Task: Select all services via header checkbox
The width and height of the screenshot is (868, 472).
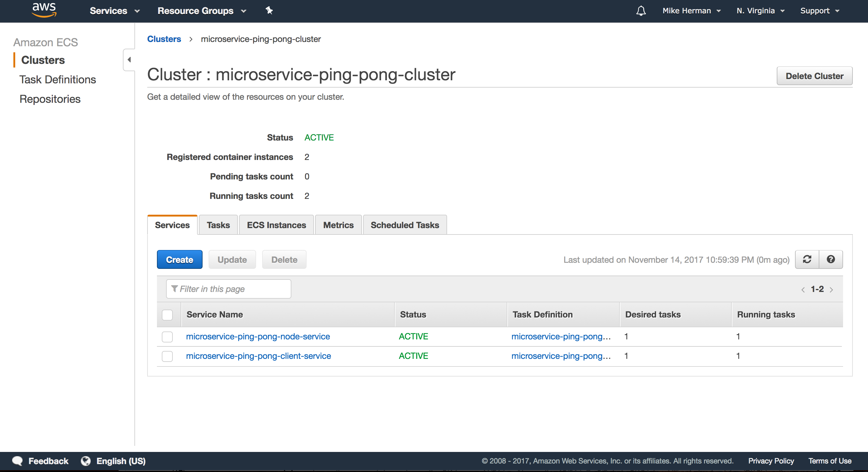Action: click(168, 315)
